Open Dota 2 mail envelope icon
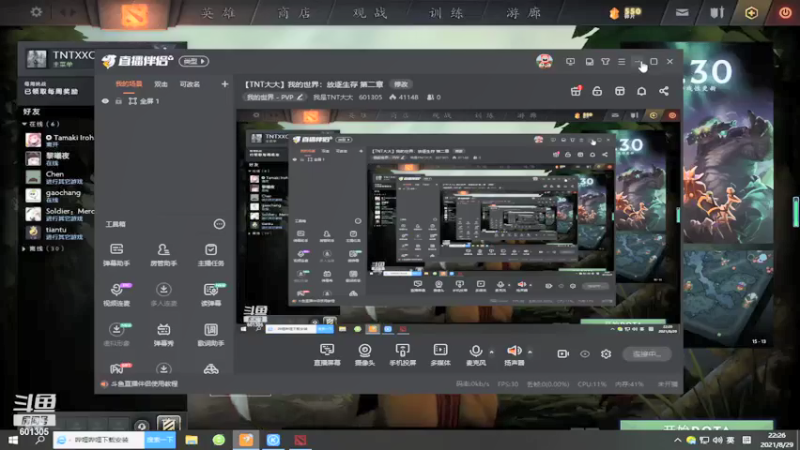Screen dimensions: 800x450 click(682, 13)
